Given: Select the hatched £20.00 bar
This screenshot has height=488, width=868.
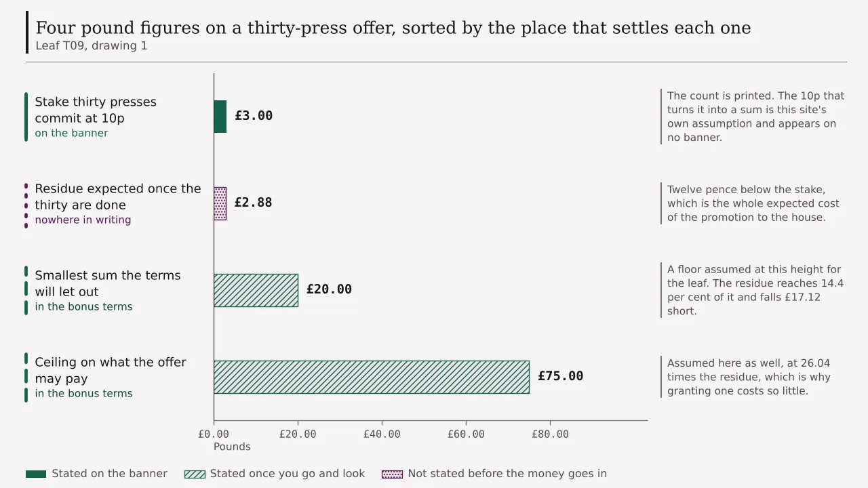Looking at the screenshot, I should coord(256,290).
